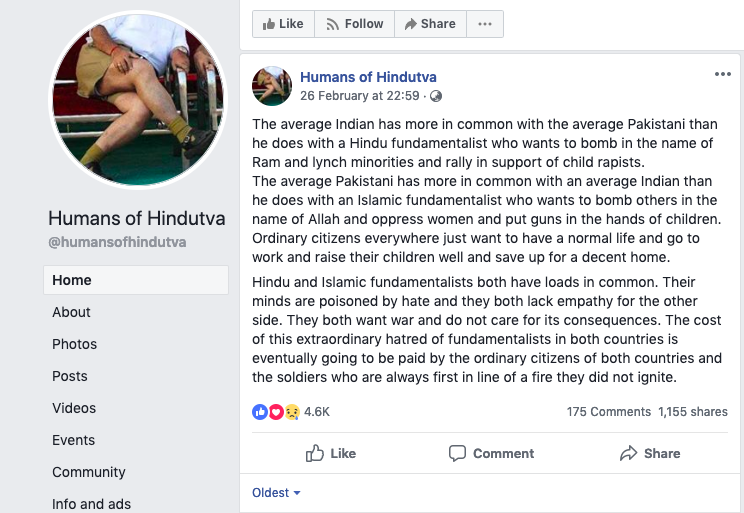Click the thumbs-up Like reaction icon
744x513 pixels.
click(260, 411)
